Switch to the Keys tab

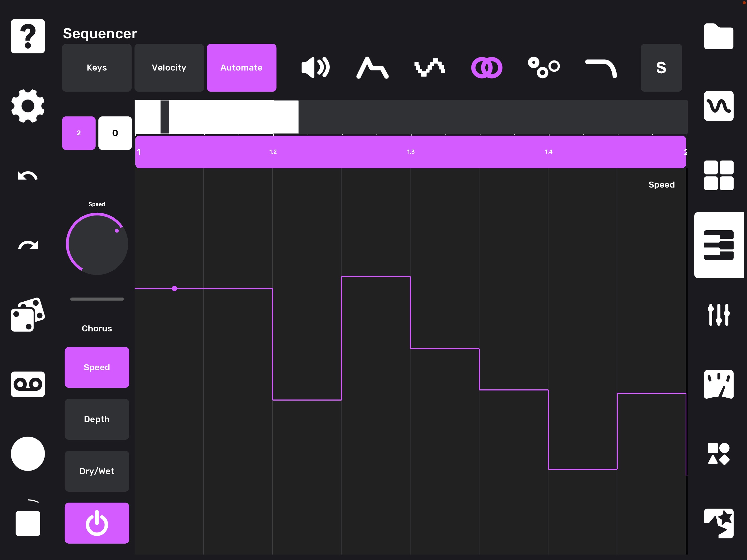pyautogui.click(x=96, y=68)
